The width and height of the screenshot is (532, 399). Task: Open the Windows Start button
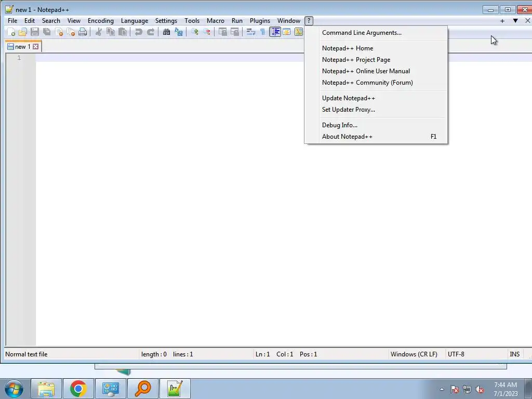pos(14,389)
